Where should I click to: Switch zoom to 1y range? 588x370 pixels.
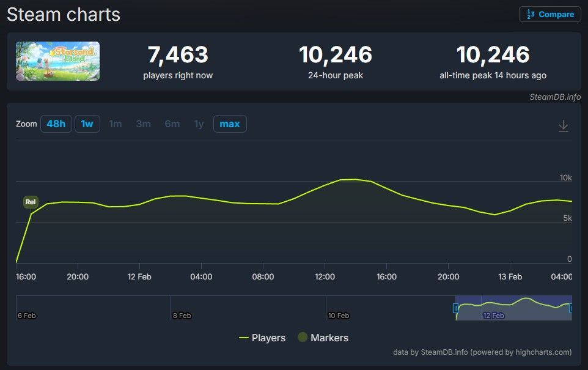point(199,124)
